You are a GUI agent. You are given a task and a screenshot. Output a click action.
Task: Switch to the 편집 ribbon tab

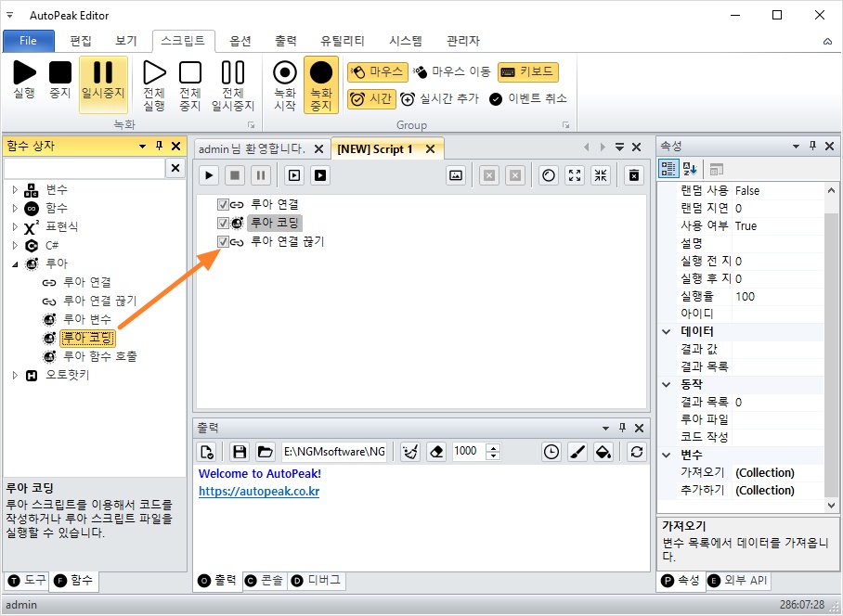pyautogui.click(x=81, y=41)
